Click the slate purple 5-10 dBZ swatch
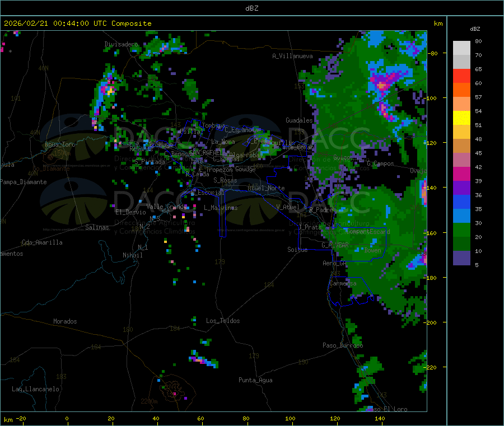Viewport: 504px width, 426px height. (461, 258)
